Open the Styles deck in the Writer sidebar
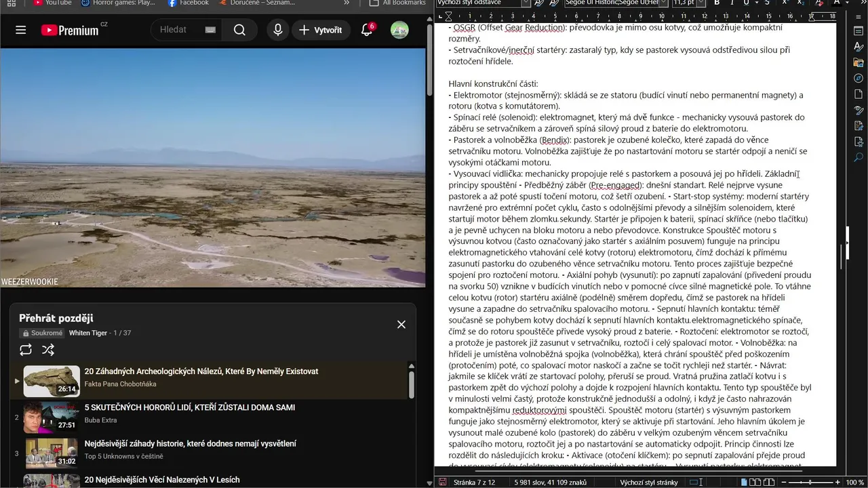Viewport: 868px width, 488px height. [858, 46]
